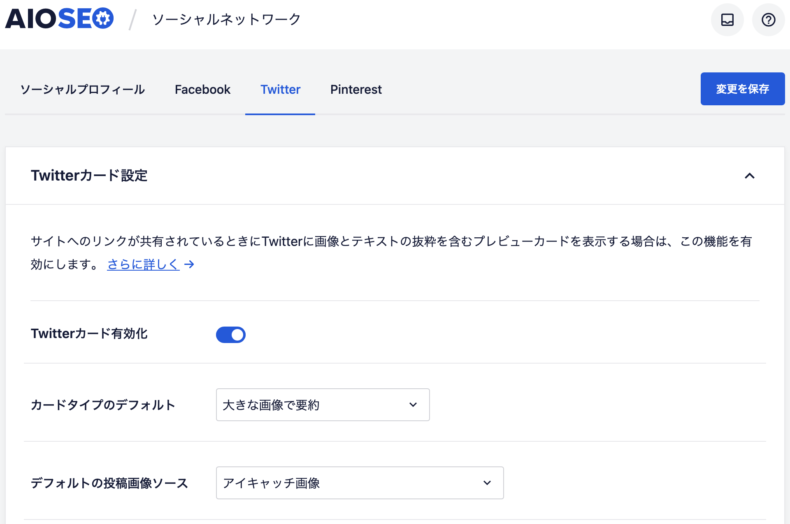Switch to the ソーシャルプロフィール tab
Screen dimensions: 790x524
pos(82,90)
